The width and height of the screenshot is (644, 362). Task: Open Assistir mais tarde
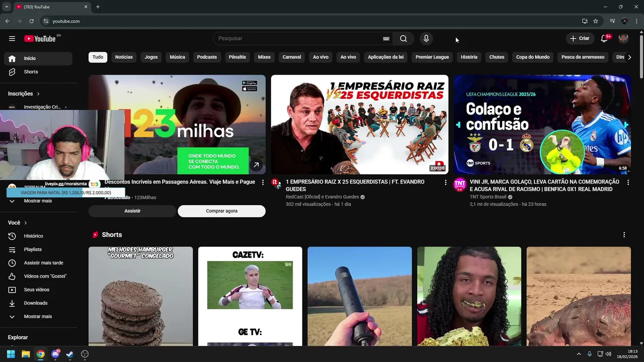click(x=38, y=263)
